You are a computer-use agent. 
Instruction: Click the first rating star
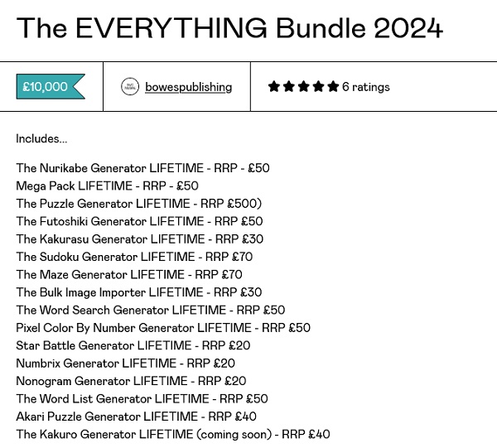274,86
